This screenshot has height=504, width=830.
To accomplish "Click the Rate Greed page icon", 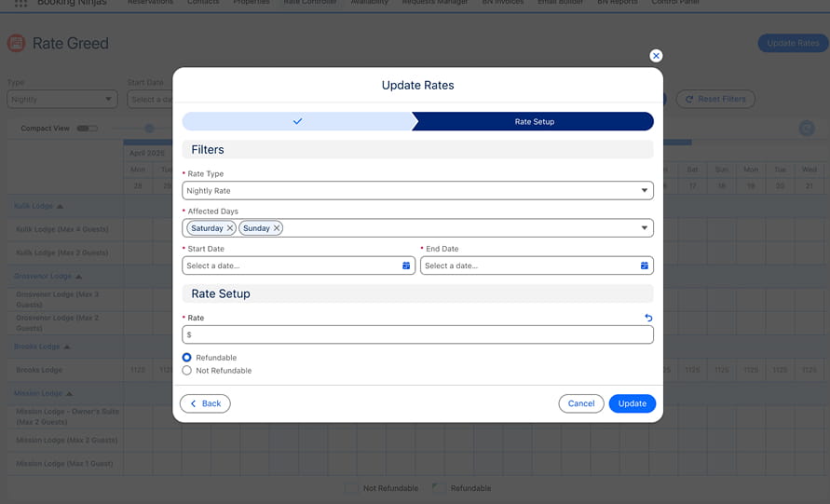I will [16, 43].
